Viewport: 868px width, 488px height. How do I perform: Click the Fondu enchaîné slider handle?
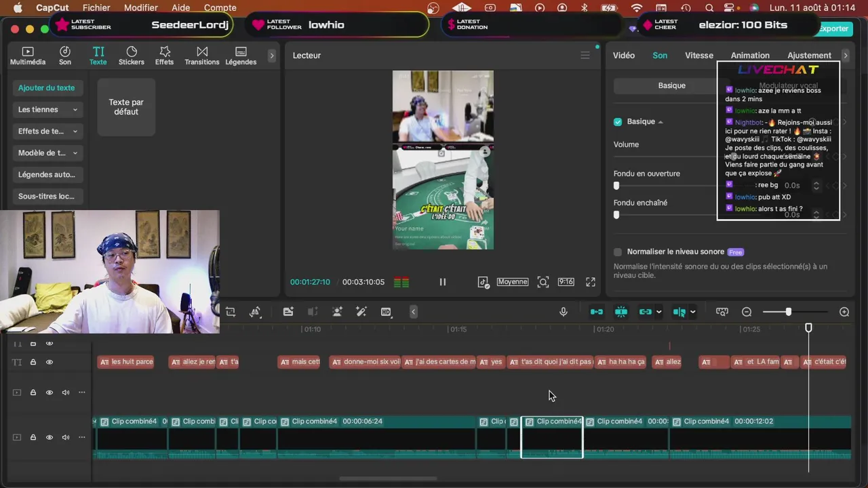616,215
